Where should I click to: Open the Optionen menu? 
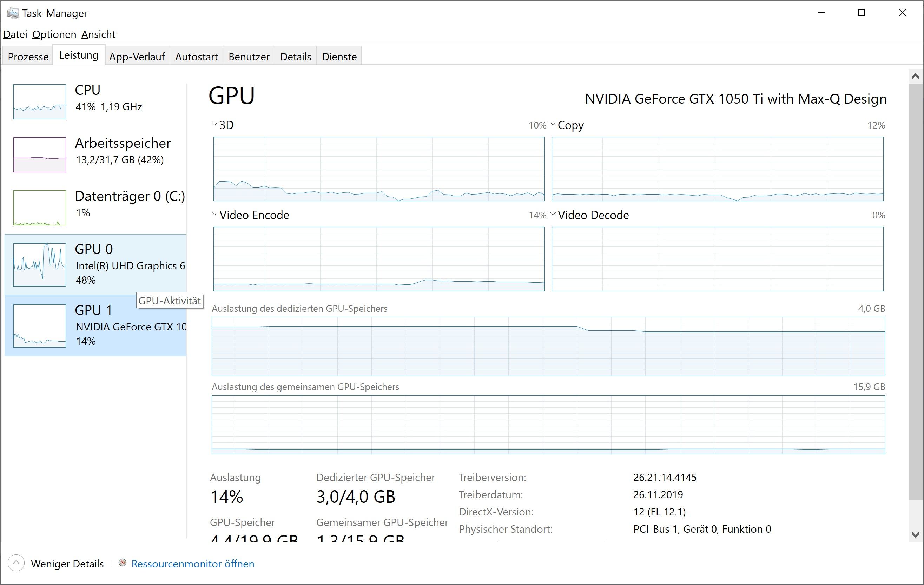point(54,34)
